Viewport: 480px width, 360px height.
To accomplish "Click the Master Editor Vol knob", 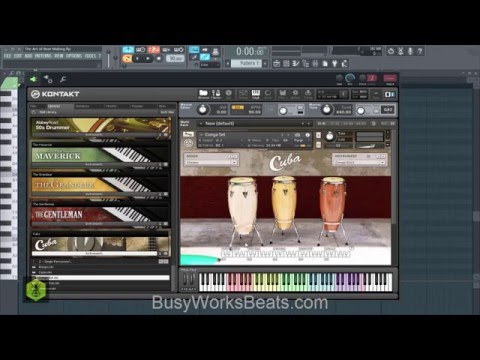I will tap(203, 109).
